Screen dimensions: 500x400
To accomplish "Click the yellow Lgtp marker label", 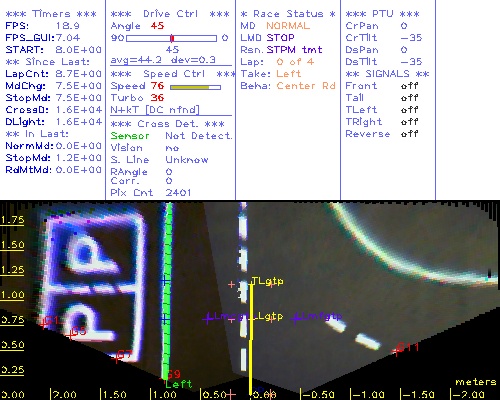I will point(270,316).
